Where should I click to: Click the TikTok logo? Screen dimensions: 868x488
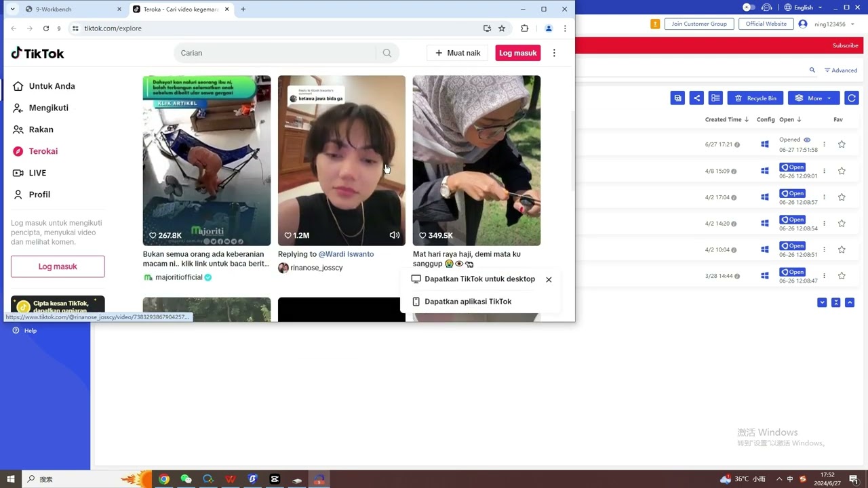pos(38,53)
